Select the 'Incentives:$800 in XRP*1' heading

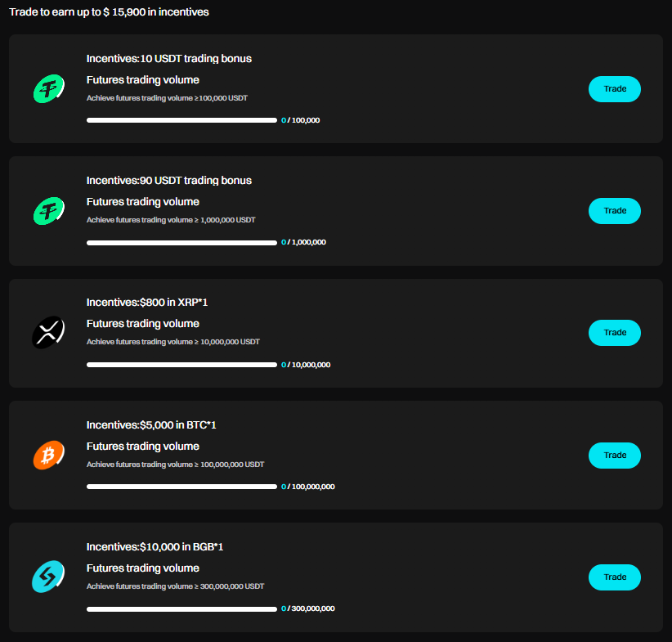click(x=147, y=303)
